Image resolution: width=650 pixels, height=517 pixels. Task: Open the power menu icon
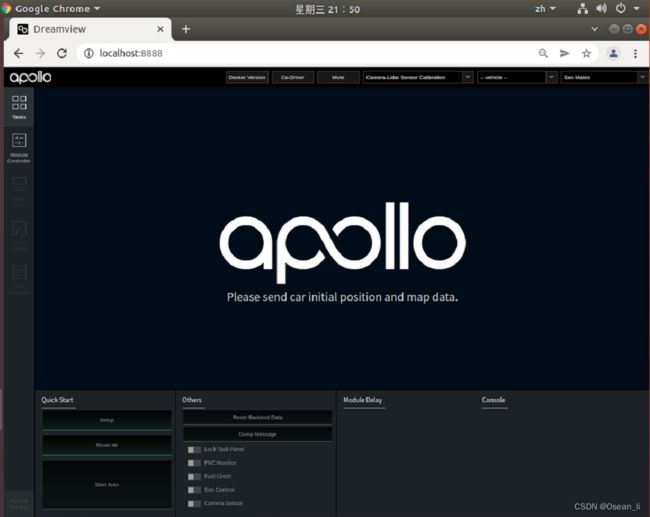click(621, 8)
